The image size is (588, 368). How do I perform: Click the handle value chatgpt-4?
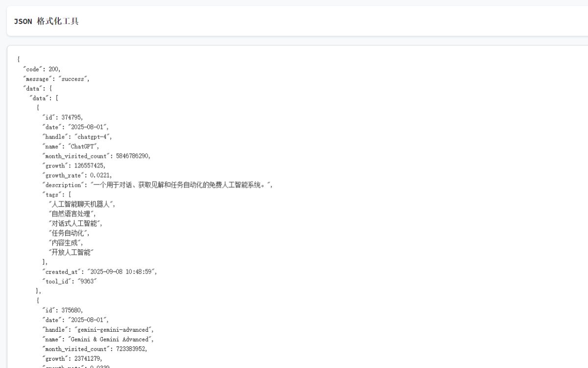(92, 136)
